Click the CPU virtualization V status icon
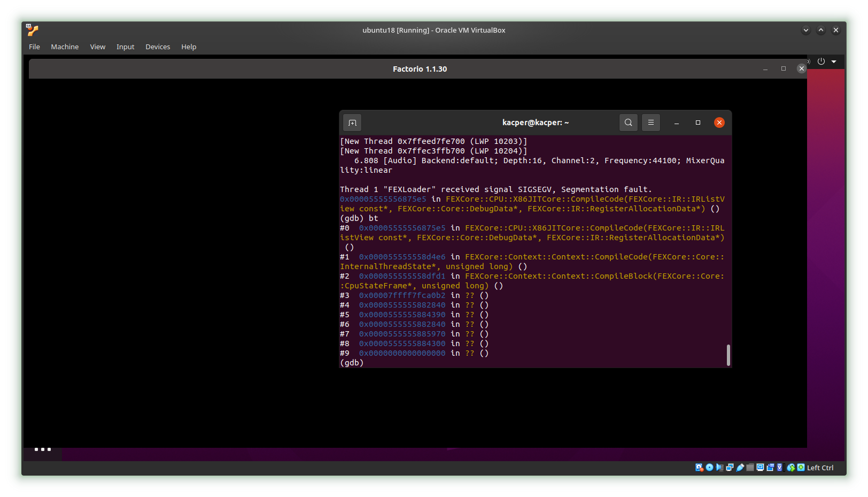Viewport: 868px width, 497px height. pyautogui.click(x=780, y=468)
